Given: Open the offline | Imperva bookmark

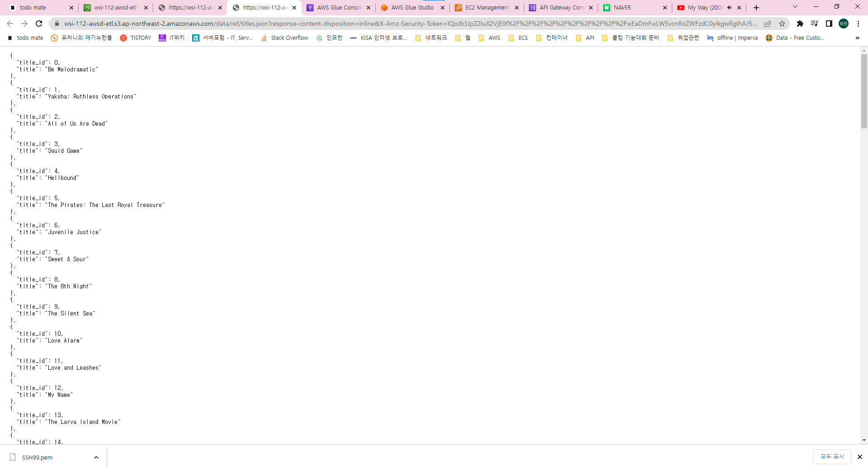Looking at the screenshot, I should [x=732, y=38].
